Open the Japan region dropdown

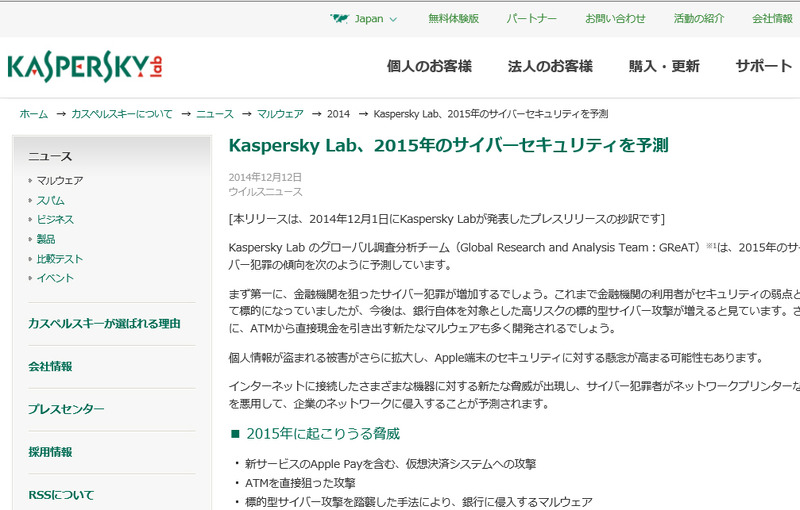click(375, 18)
